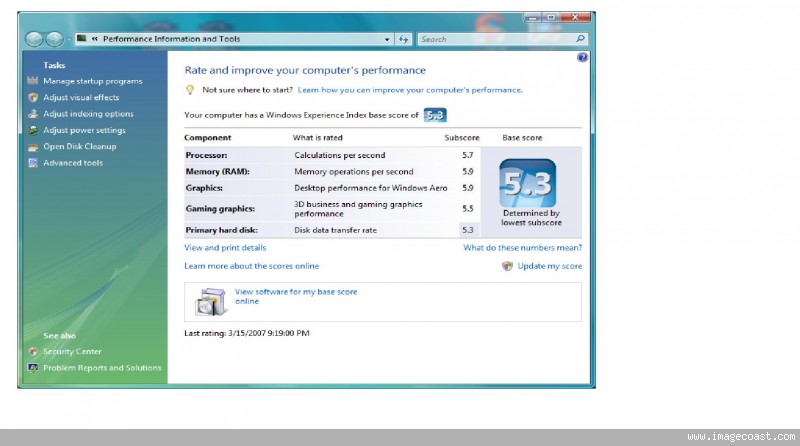Click the Performance Information and Tools address text
Viewport: 800px width, 446px height.
click(171, 39)
